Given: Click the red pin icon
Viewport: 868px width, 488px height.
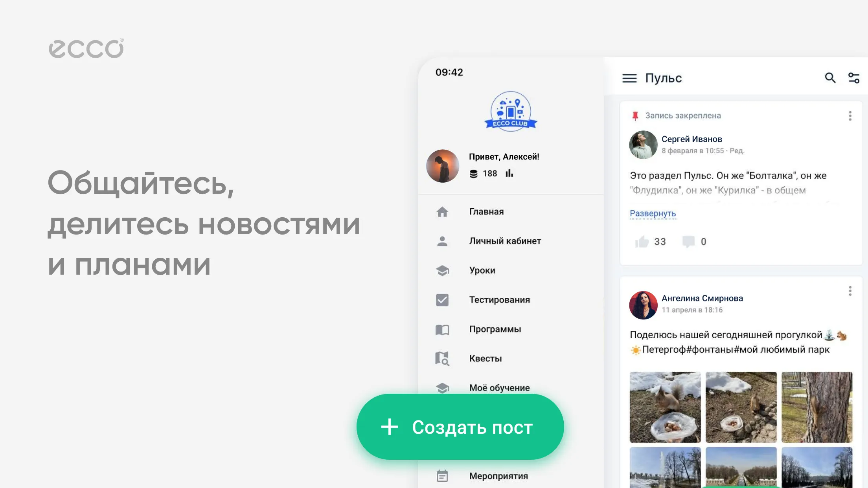Looking at the screenshot, I should 635,116.
